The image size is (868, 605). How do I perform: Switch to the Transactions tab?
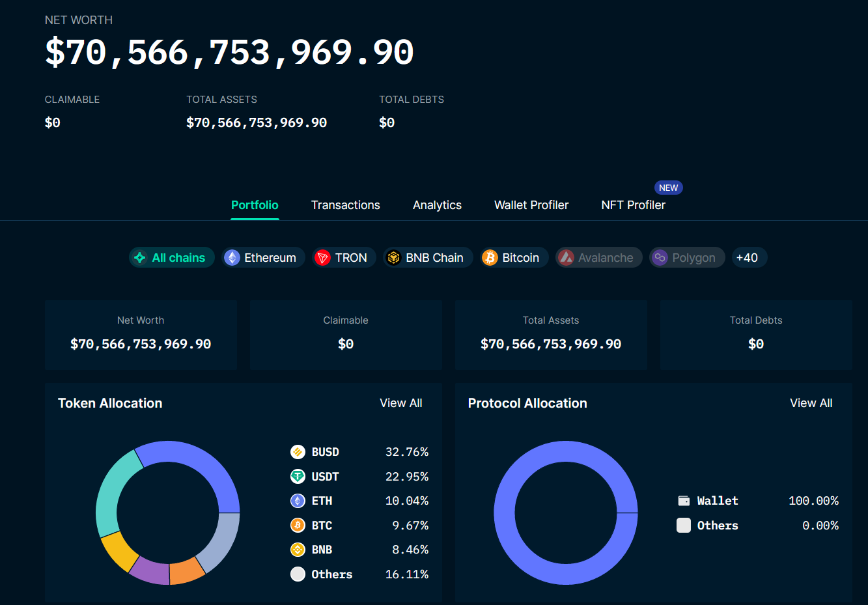[x=345, y=205]
